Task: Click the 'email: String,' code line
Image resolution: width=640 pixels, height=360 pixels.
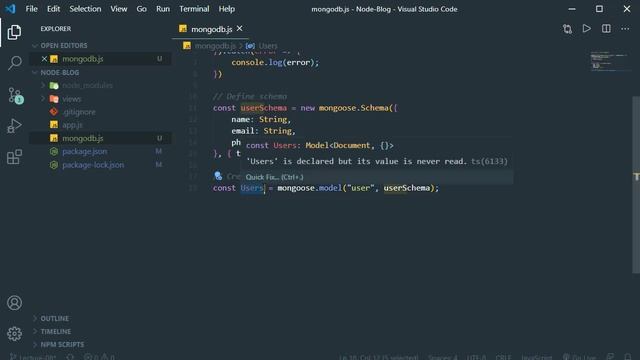Action: pyautogui.click(x=263, y=131)
